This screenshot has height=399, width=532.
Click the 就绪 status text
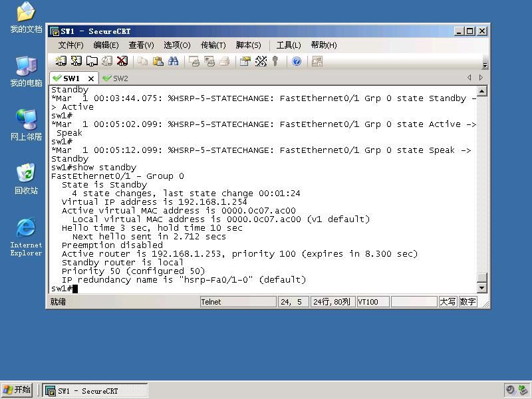[x=58, y=302]
